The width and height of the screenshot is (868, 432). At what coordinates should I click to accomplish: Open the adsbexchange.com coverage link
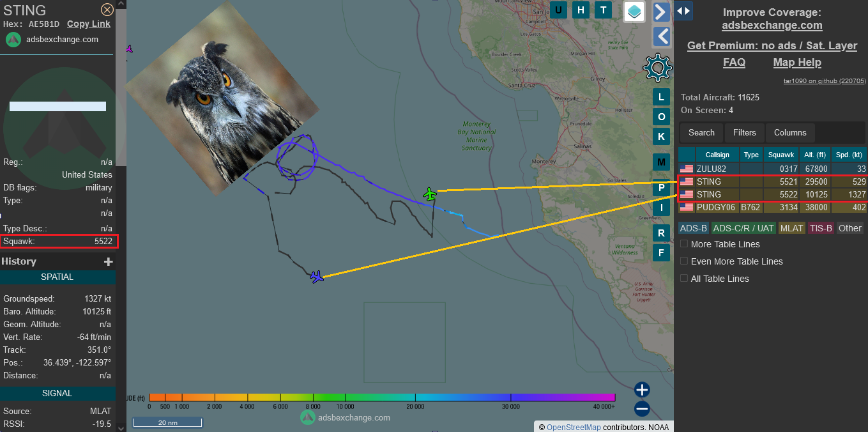[772, 26]
